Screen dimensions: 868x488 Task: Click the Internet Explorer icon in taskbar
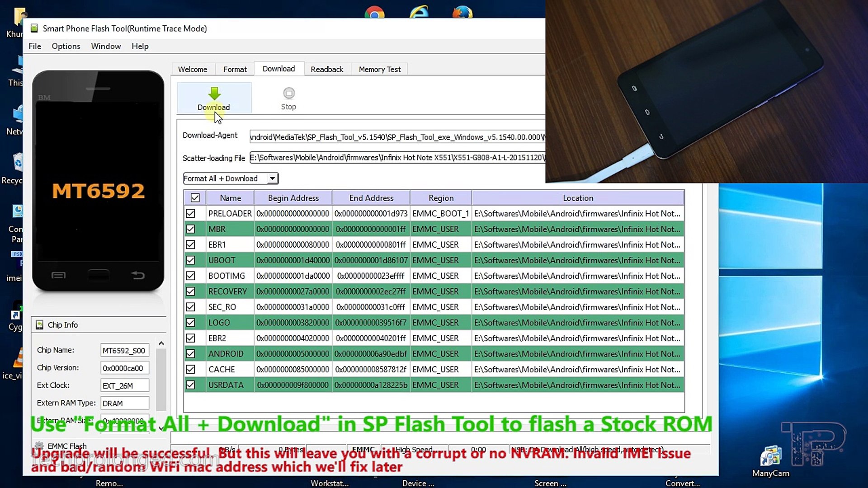[418, 13]
